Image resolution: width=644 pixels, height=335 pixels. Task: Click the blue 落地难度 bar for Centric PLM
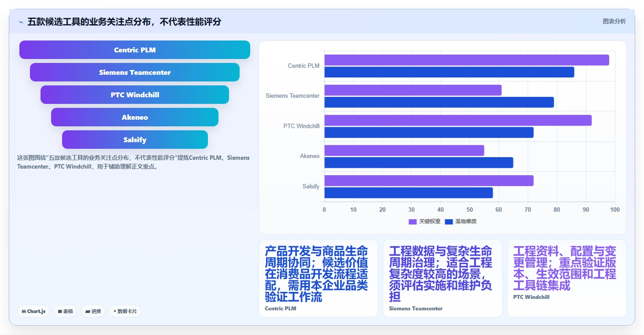449,72
